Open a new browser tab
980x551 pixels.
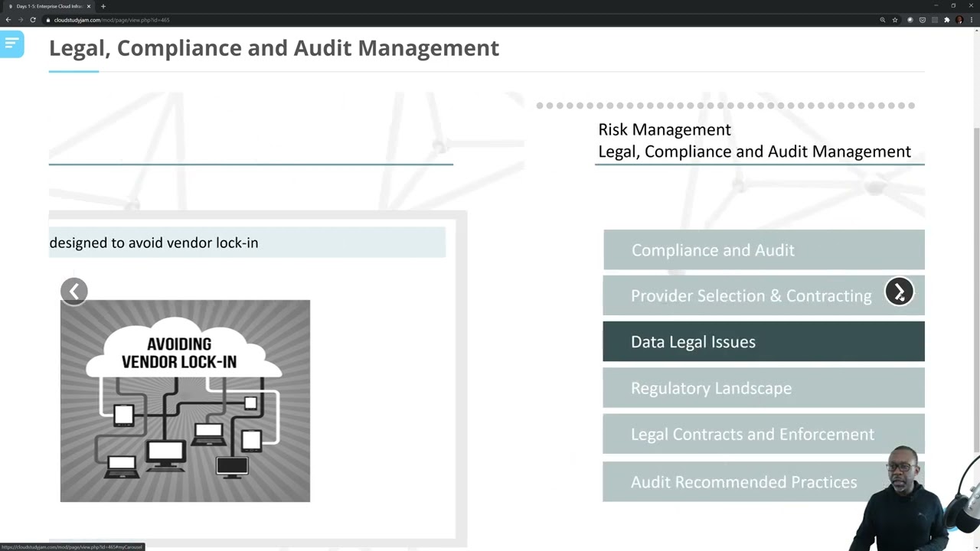pyautogui.click(x=103, y=6)
